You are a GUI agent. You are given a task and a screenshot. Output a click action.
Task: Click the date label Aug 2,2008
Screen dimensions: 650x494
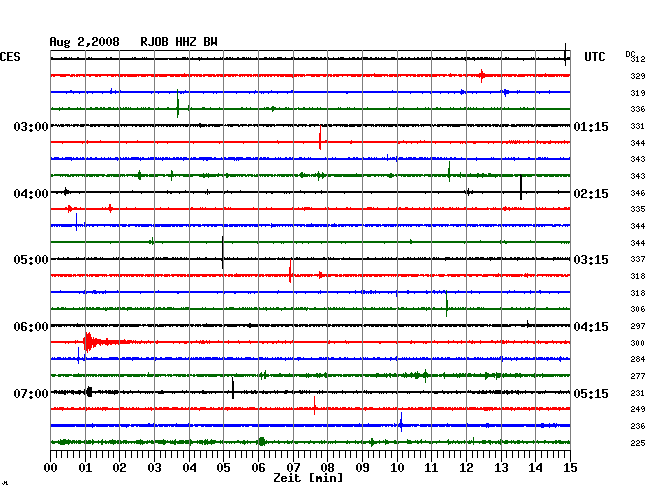tap(84, 42)
